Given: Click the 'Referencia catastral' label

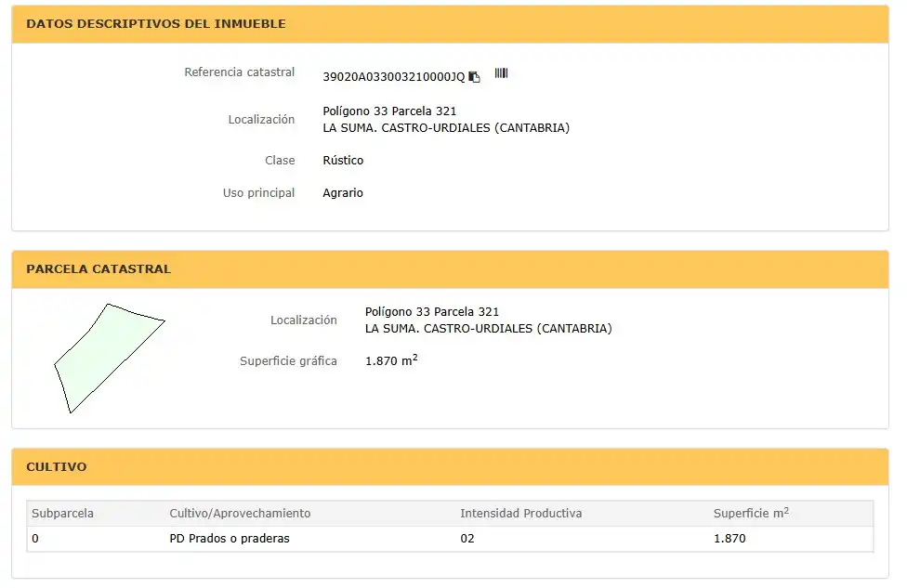Looking at the screenshot, I should [240, 72].
